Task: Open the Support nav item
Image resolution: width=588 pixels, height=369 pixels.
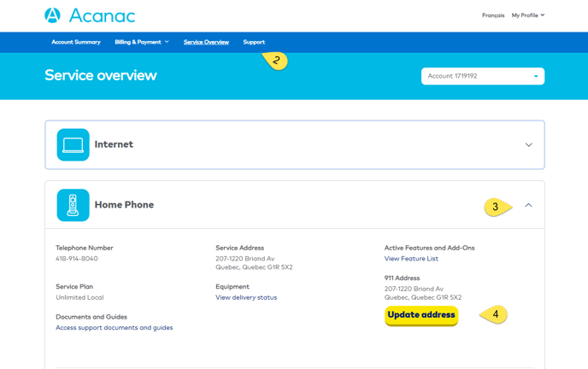Action: click(x=254, y=42)
